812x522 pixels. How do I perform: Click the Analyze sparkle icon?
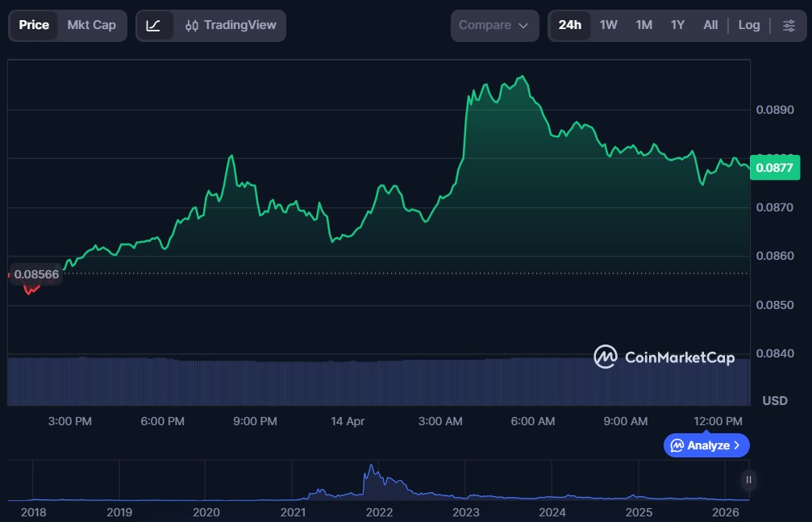pos(677,445)
